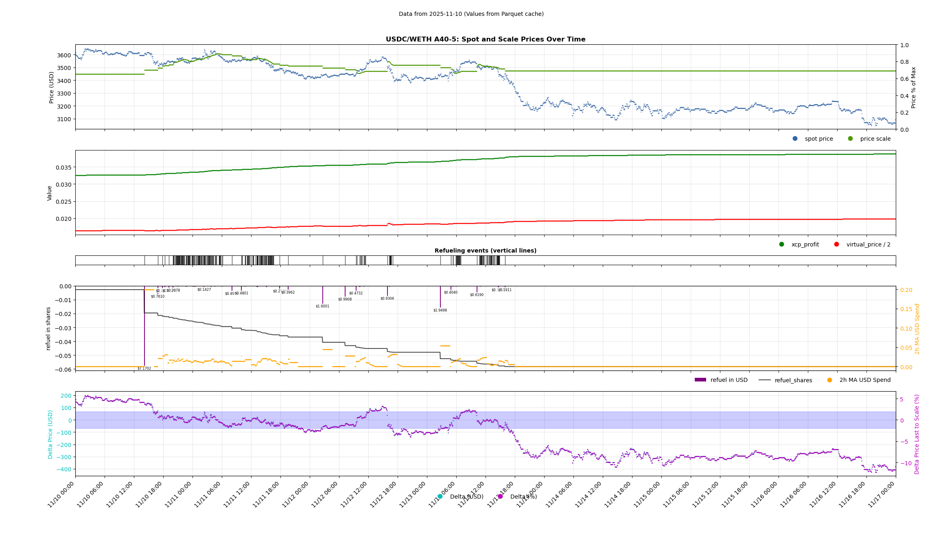Click the orange 2h MA USD Spend marker
The width and height of the screenshot is (943, 560).
[829, 380]
